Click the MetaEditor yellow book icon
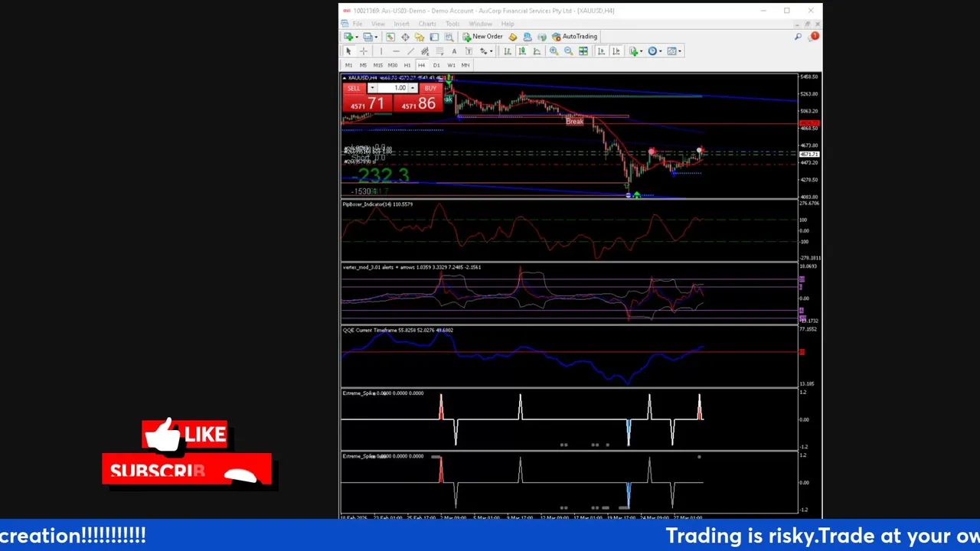980x551 pixels. [x=513, y=37]
